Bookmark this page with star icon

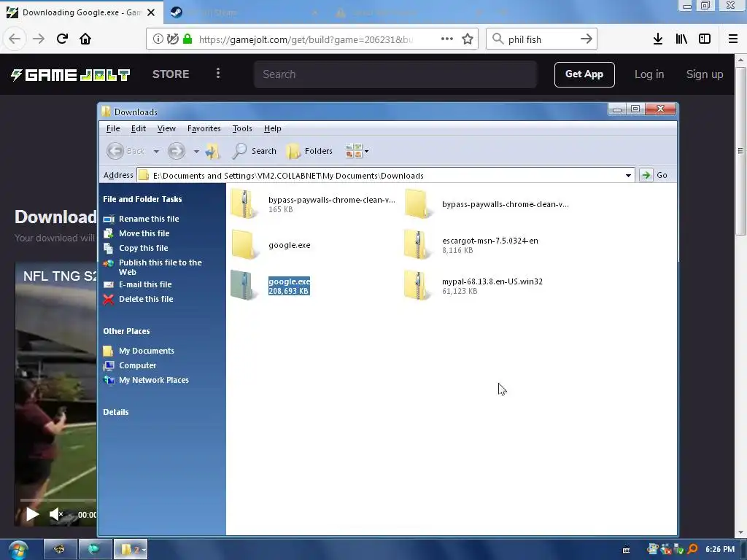(x=468, y=39)
